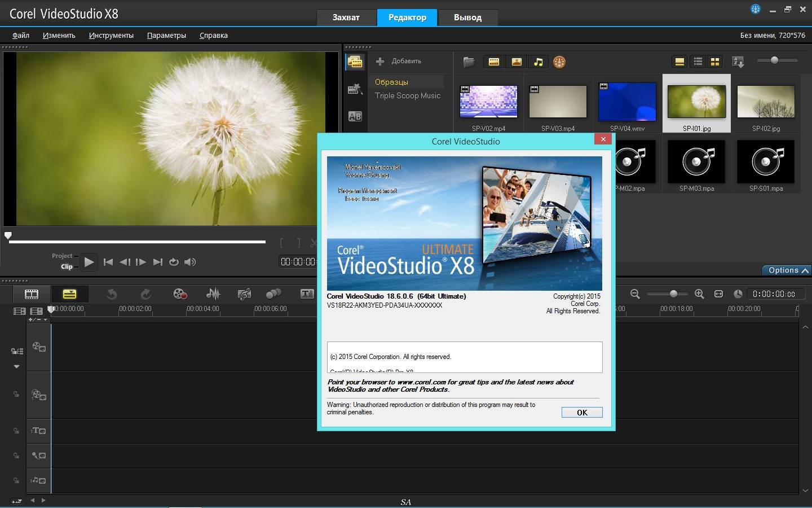Open the Record/Capture option
The image size is (812, 508).
(180, 294)
